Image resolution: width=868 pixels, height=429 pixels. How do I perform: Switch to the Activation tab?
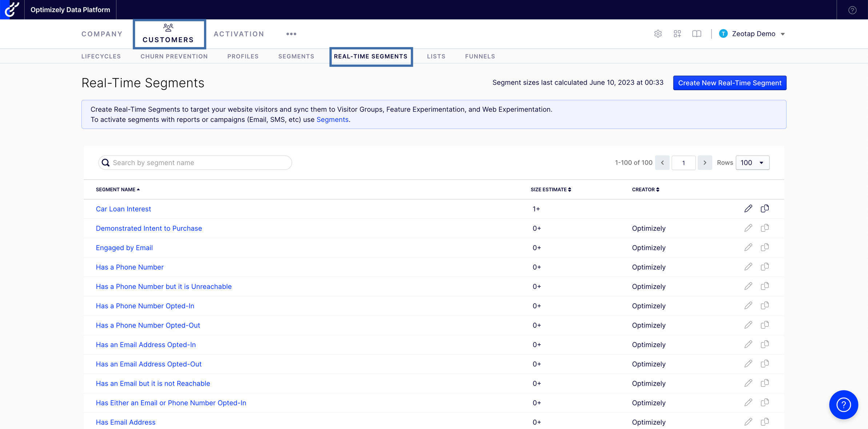point(239,34)
